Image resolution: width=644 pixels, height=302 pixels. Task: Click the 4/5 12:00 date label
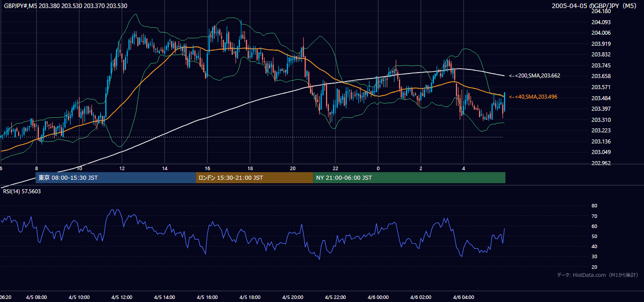tap(122, 297)
